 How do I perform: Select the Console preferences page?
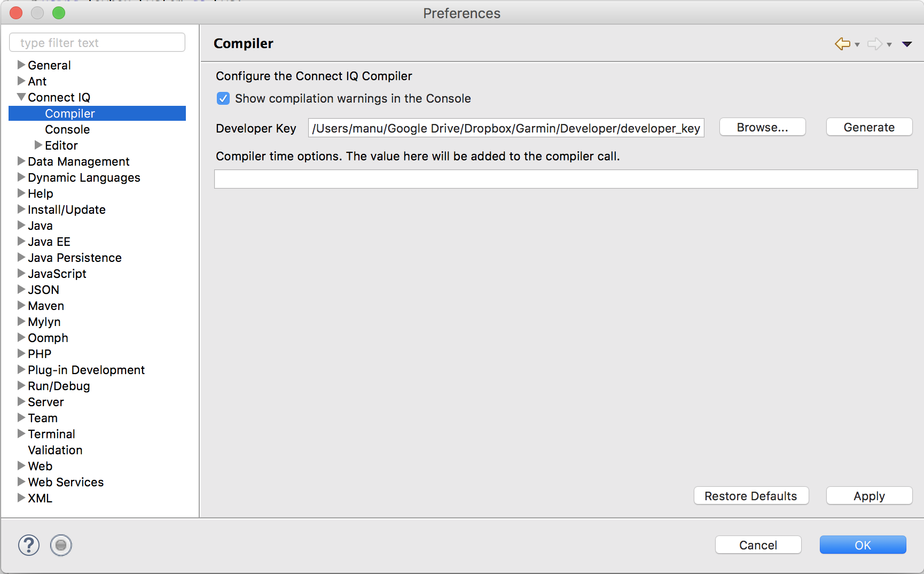click(67, 129)
